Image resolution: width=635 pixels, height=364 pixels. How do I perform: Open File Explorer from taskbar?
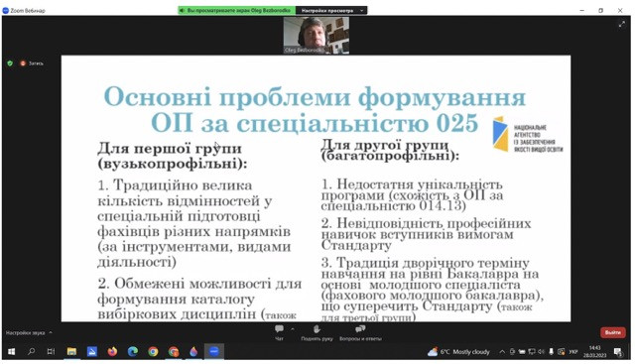point(71,351)
